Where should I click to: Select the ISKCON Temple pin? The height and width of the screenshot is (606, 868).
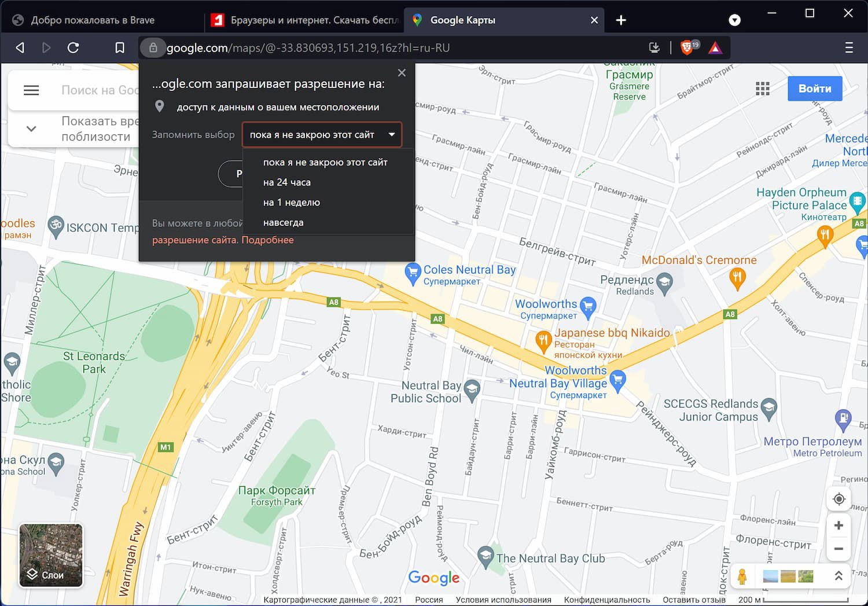(56, 226)
